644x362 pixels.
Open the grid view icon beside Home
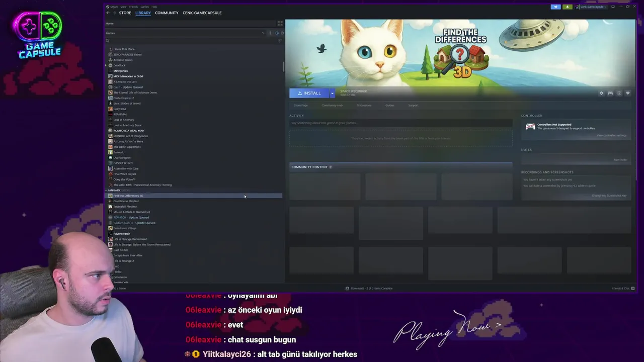pos(280,24)
